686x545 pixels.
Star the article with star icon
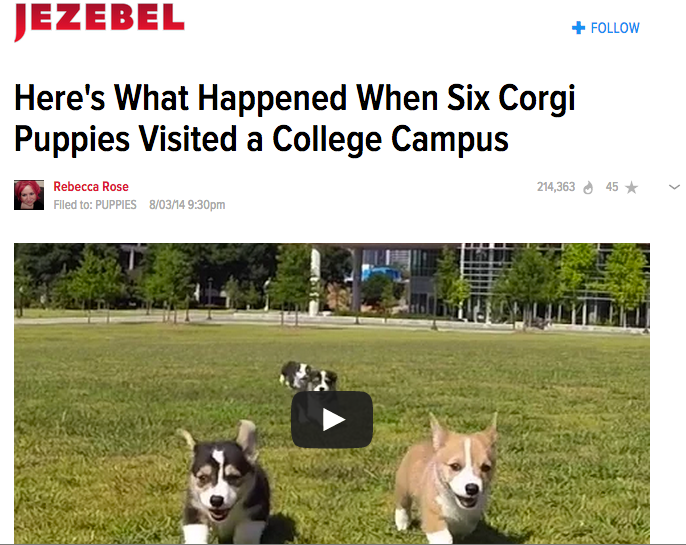pos(631,188)
